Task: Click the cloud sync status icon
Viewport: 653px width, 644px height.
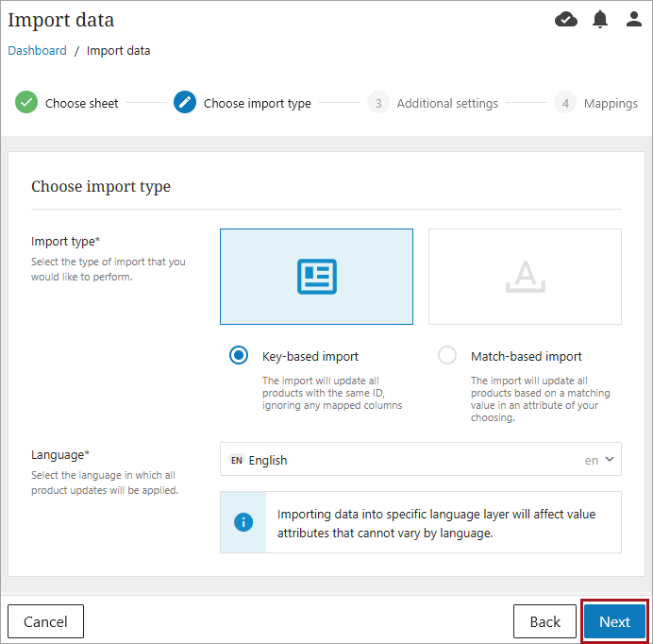Action: [566, 20]
